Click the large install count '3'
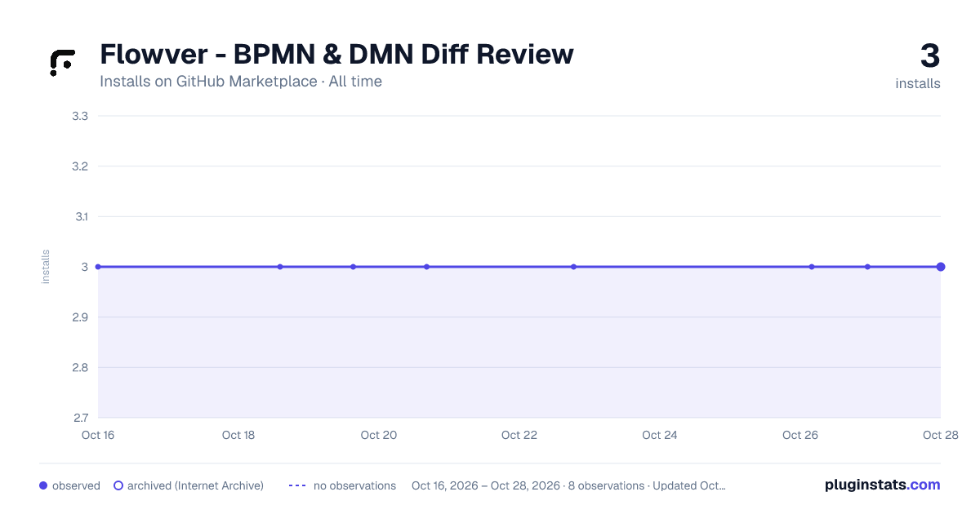Screen dimensions: 980x514 pyautogui.click(x=929, y=56)
